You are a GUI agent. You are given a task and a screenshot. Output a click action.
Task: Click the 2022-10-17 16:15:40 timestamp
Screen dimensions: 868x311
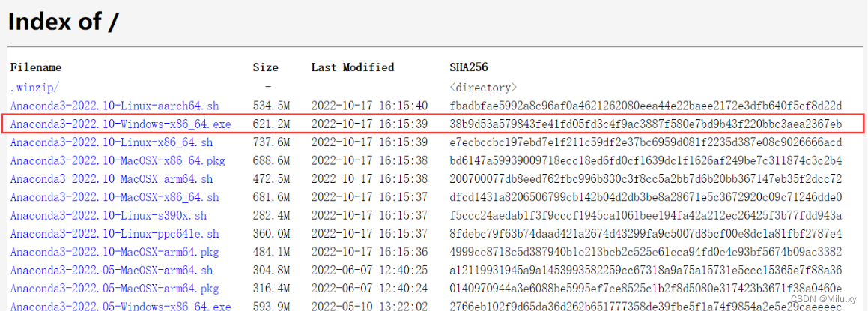(369, 106)
